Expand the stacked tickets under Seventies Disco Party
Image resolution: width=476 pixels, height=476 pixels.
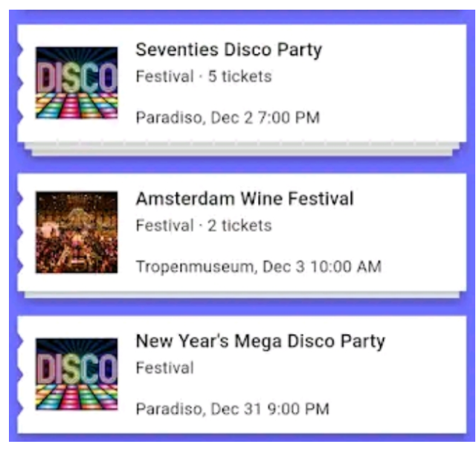pos(242,149)
